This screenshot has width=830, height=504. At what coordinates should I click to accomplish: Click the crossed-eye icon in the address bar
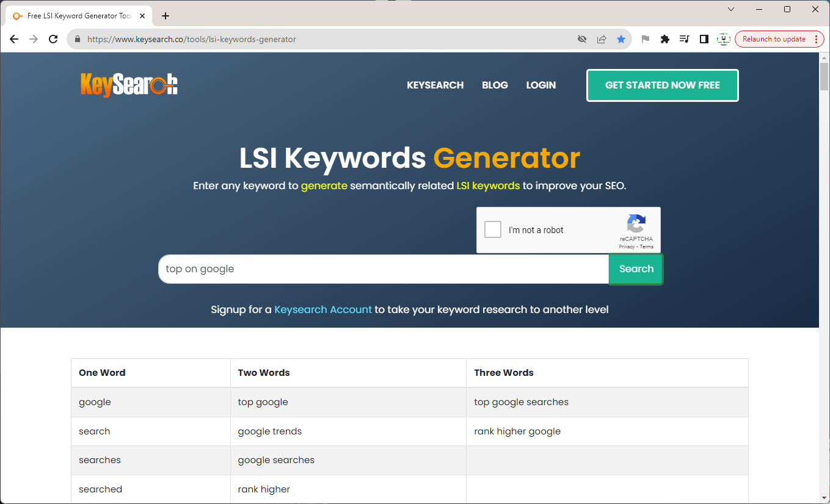pos(582,39)
